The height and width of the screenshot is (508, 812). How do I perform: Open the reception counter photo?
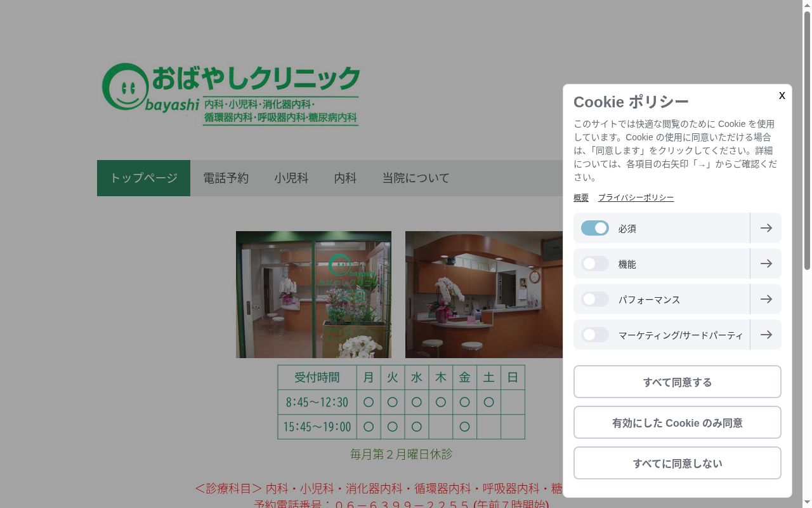pos(484,295)
